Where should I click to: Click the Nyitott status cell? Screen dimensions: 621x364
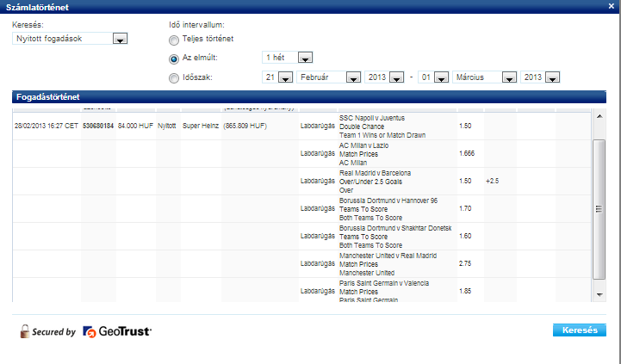pos(167,126)
